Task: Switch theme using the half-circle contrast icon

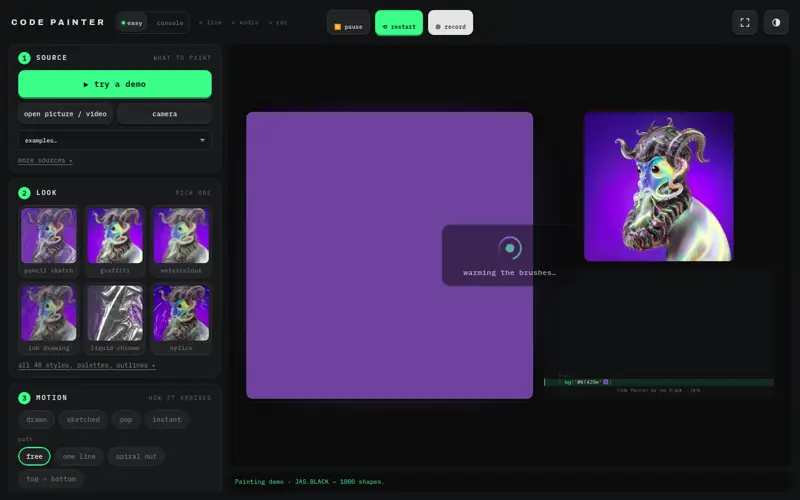Action: click(x=776, y=22)
